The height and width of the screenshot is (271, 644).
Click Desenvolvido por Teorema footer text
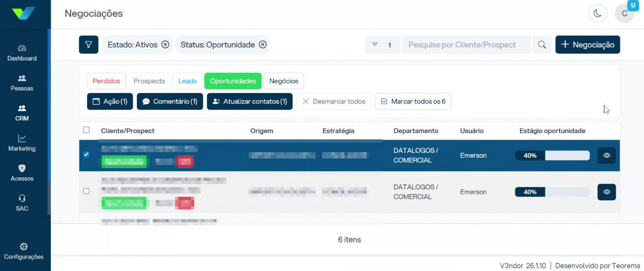pyautogui.click(x=597, y=266)
